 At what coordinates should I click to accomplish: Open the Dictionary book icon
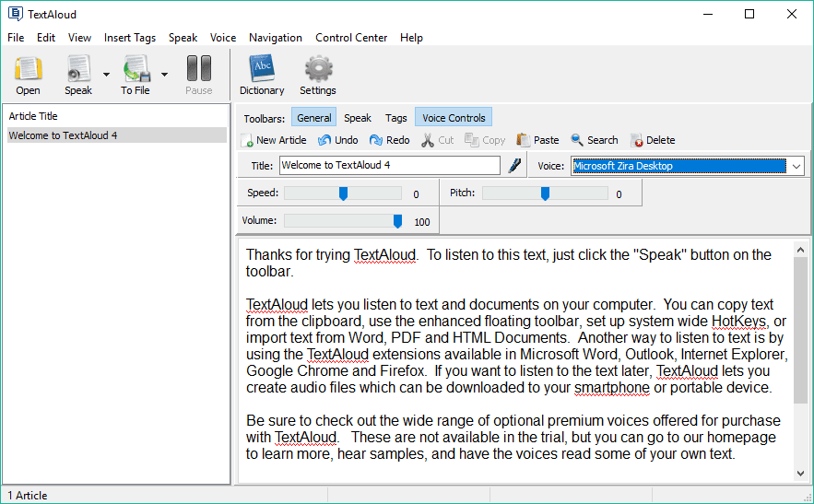262,68
